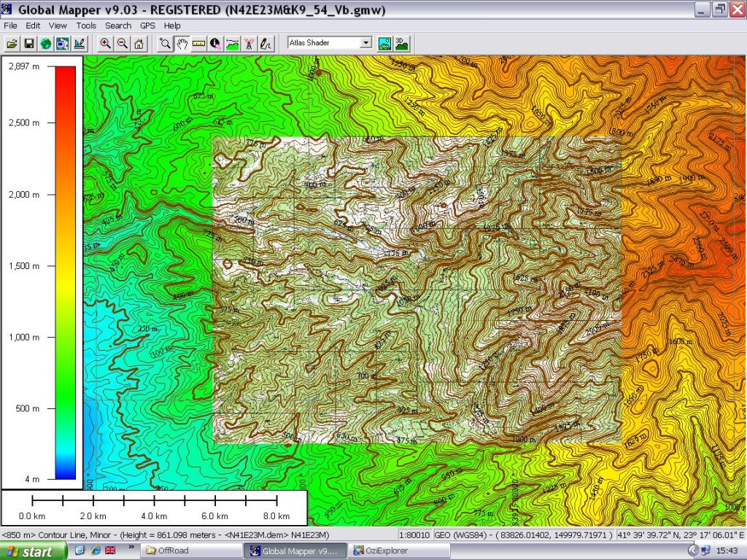Select the Feature Info tool
This screenshot has height=560, width=747.
tap(215, 44)
